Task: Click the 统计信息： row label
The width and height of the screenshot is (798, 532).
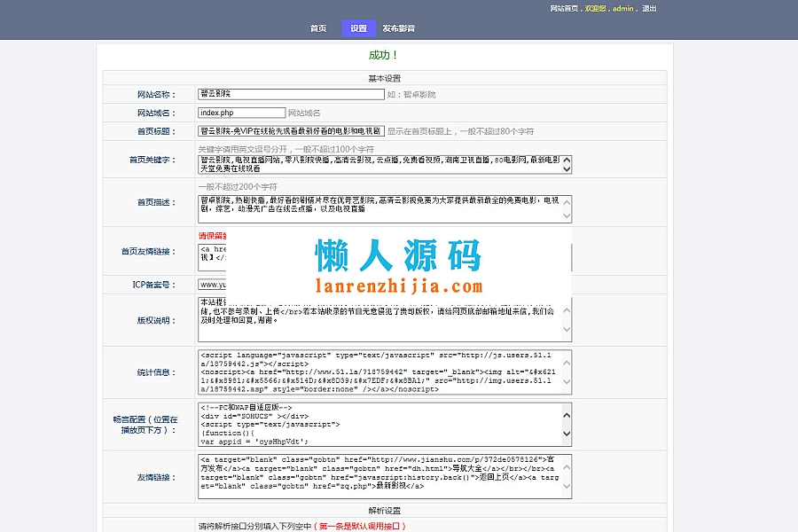Action: click(x=156, y=372)
